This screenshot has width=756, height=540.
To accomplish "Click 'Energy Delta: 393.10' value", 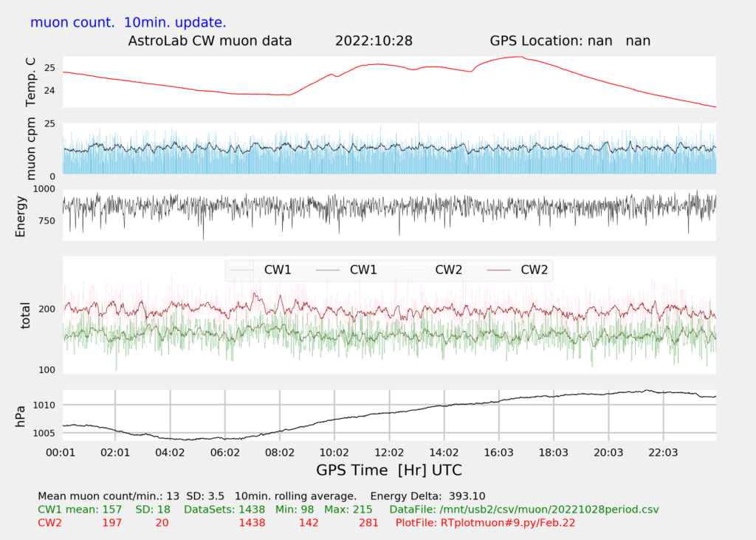I will (x=427, y=496).
